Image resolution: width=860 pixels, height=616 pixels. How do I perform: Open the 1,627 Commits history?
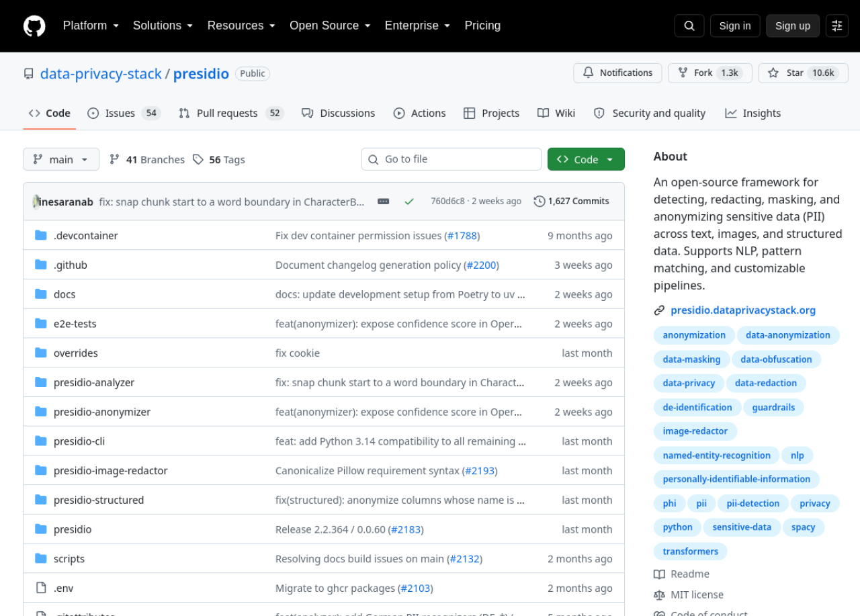[572, 201]
